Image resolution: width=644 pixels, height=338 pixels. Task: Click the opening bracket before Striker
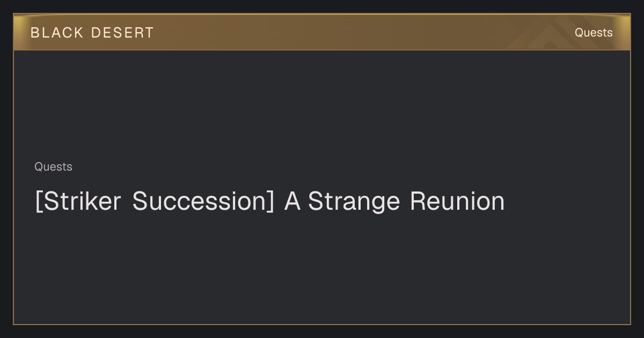[38, 202]
